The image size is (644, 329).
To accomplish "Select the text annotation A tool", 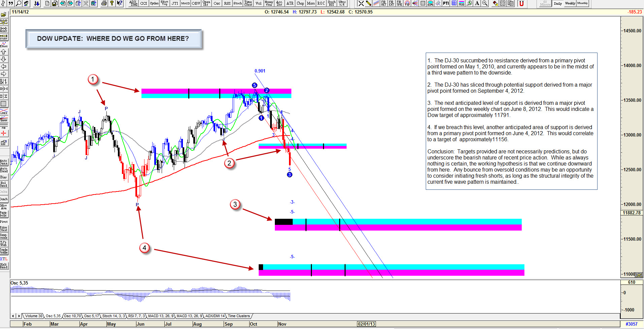I will (x=477, y=3).
